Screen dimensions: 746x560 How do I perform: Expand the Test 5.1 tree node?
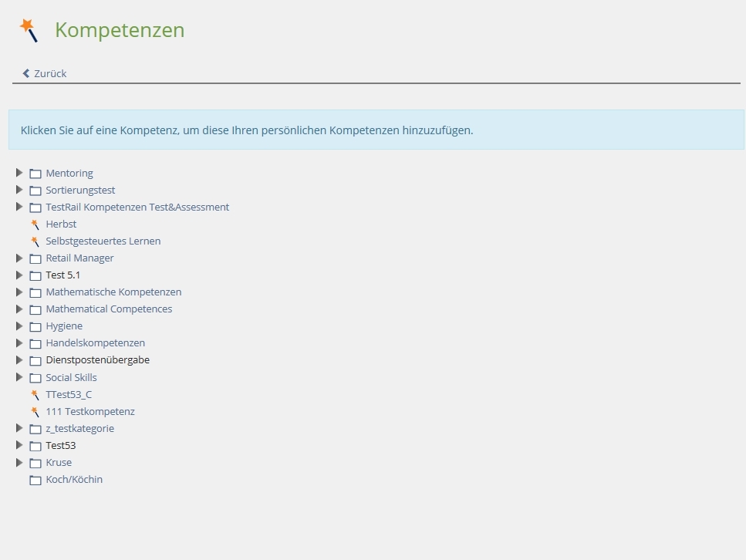19,275
